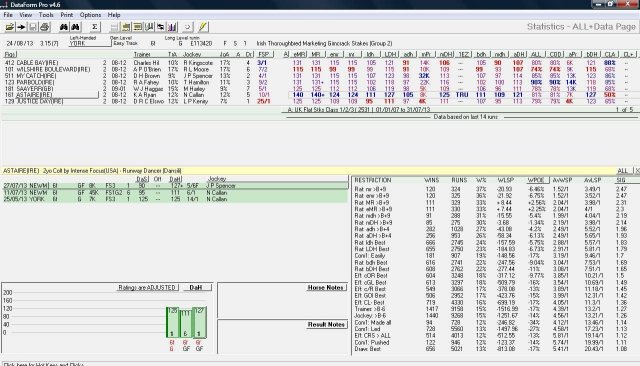This screenshot has width=640, height=366.
Task: Click the SIG statistics column header
Action: click(x=621, y=180)
